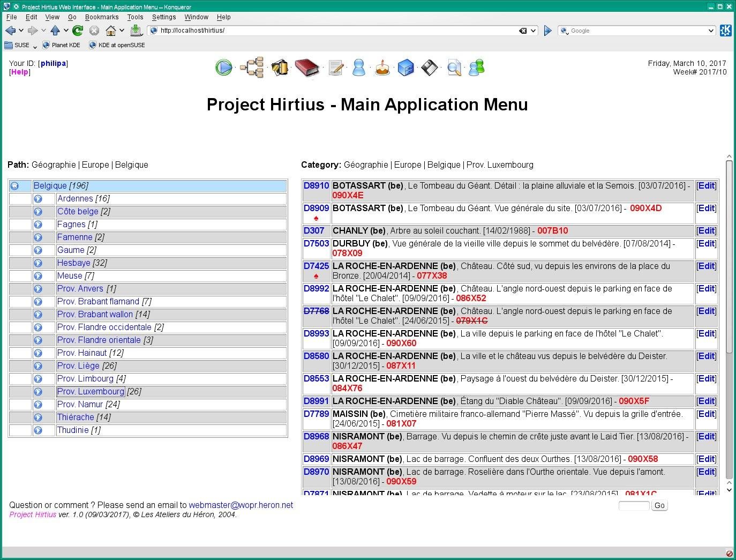This screenshot has width=736, height=560.
Task: Click the home icon in the browser toolbar
Action: pyautogui.click(x=111, y=31)
